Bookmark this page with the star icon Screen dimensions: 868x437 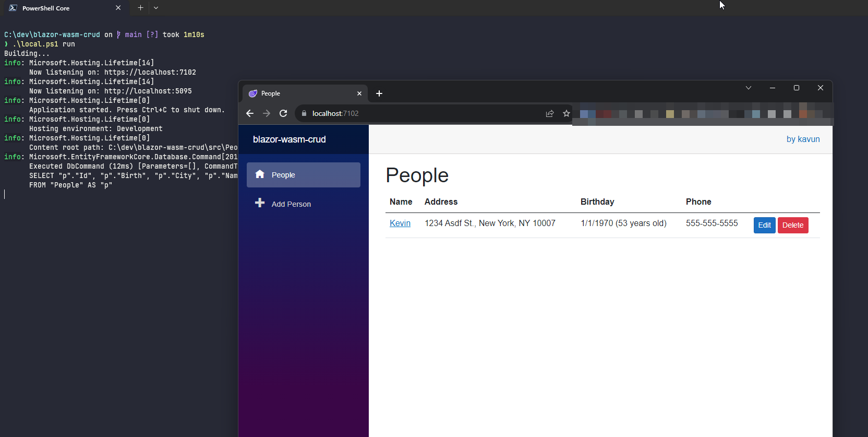(x=566, y=113)
